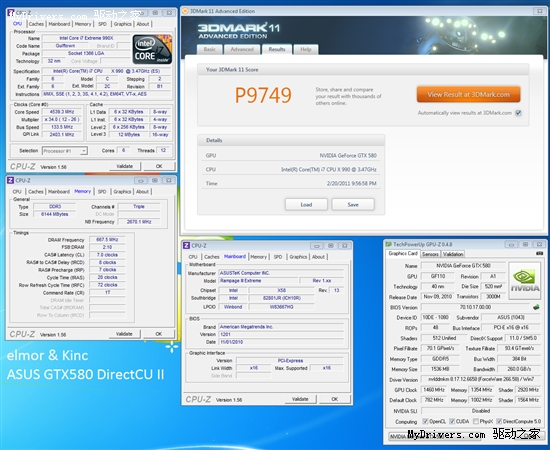Select Graphics Card tab in GPU-Z
Image resolution: width=550 pixels, height=450 pixels.
(x=403, y=253)
